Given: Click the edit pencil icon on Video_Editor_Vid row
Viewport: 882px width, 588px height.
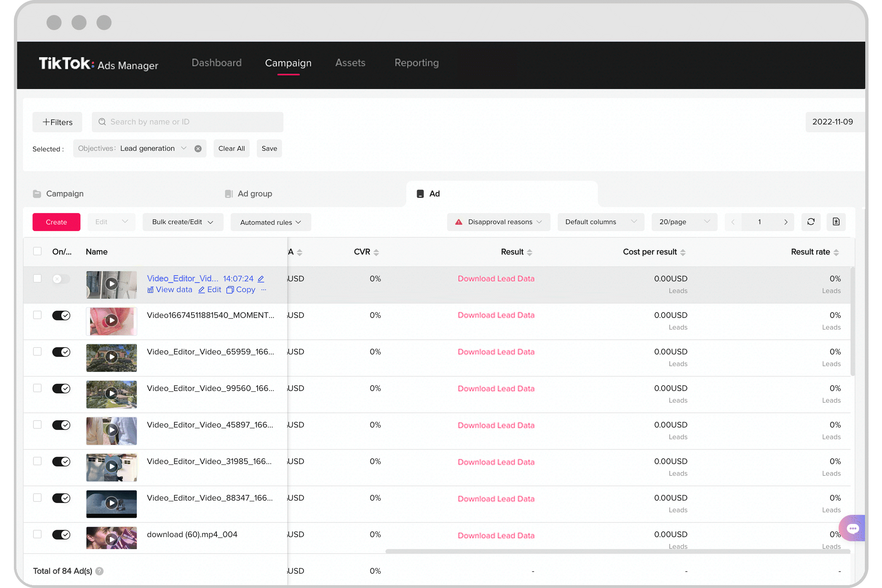Looking at the screenshot, I should [262, 278].
